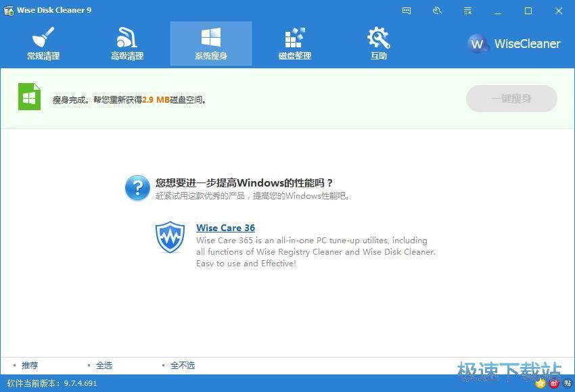The width and height of the screenshot is (575, 392).
Task: Select the 推荐 option
Action: (30, 365)
